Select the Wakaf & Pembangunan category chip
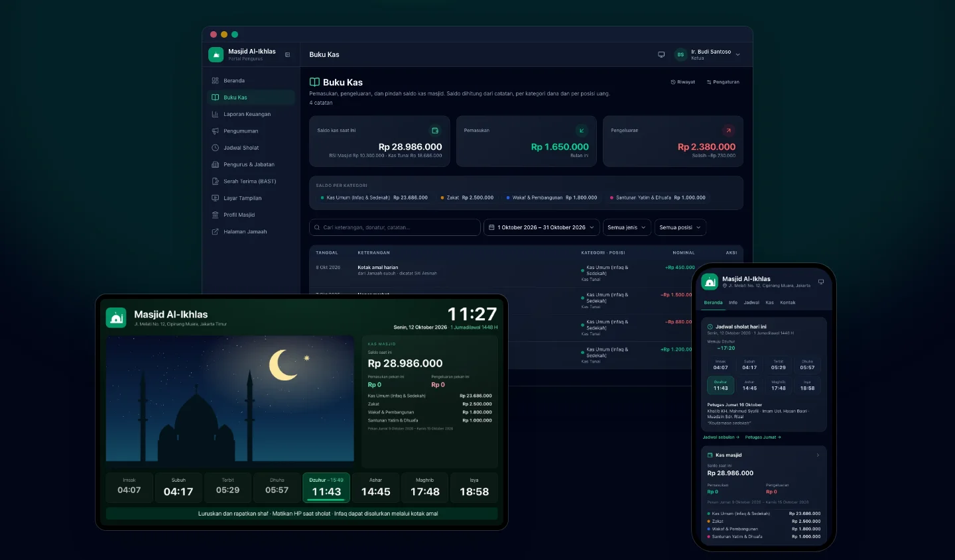Image resolution: width=955 pixels, height=560 pixels. pyautogui.click(x=551, y=197)
